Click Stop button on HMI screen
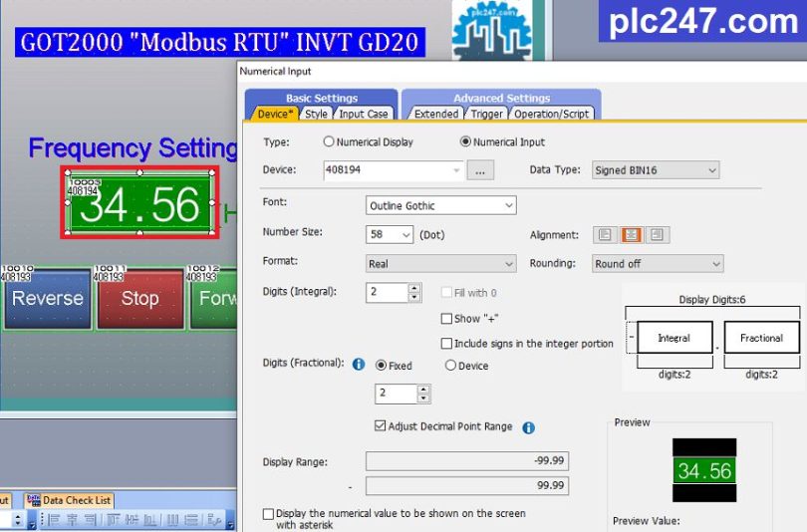 point(140,299)
